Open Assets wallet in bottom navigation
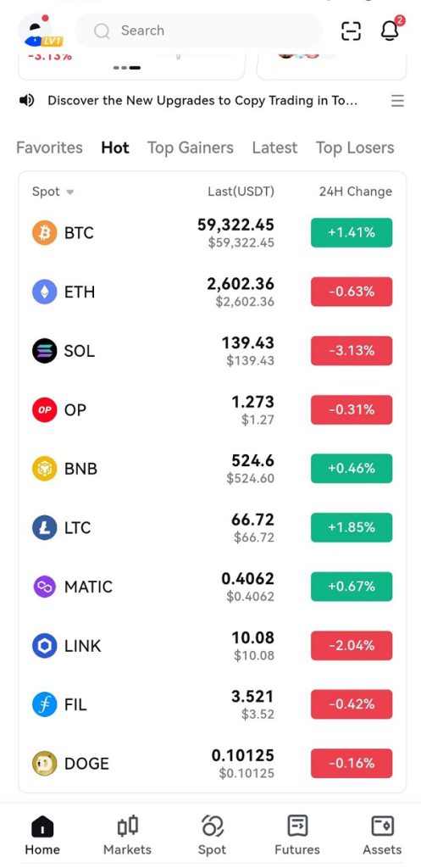The image size is (421, 868). coord(382,836)
